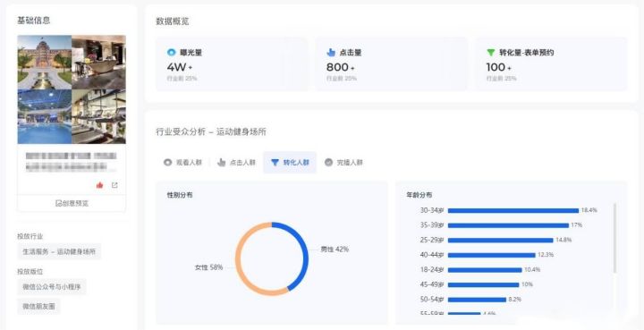This screenshot has width=644, height=330.
Task: Click the red thumbs-up like icon
Action: click(x=99, y=185)
